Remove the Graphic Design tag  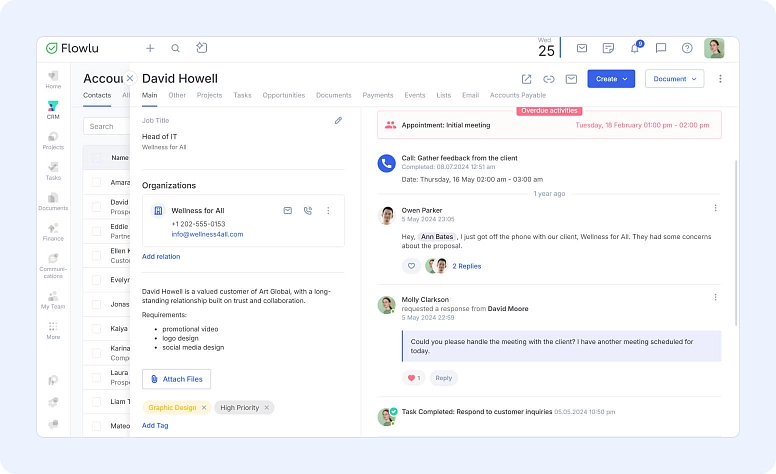click(x=203, y=408)
